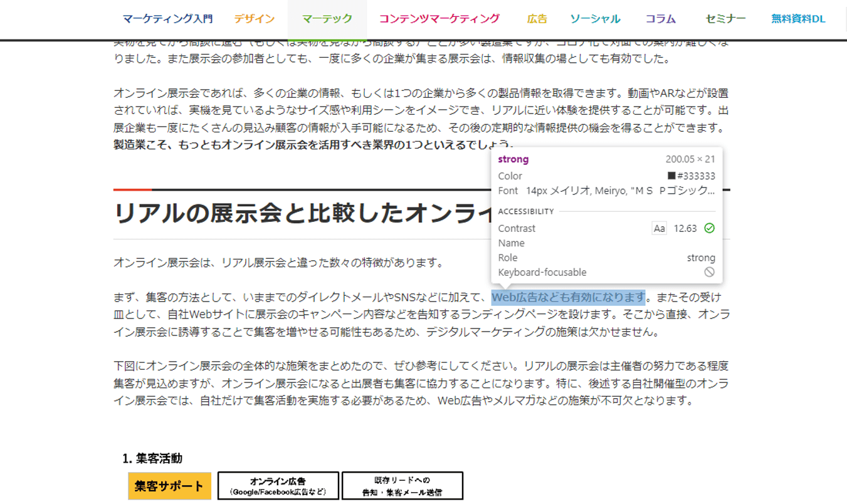Click the Keyboard-focusable not-allowed icon
847x504 pixels.
pos(709,272)
